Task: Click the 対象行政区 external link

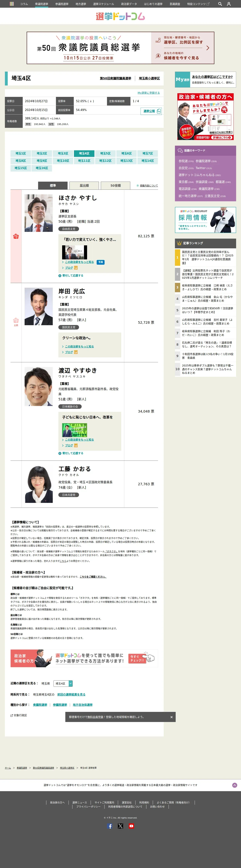Action: 19,715
